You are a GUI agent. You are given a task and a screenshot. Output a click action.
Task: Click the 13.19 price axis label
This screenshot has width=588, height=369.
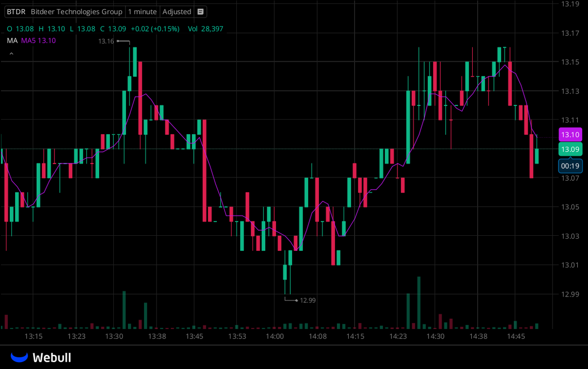point(570,4)
